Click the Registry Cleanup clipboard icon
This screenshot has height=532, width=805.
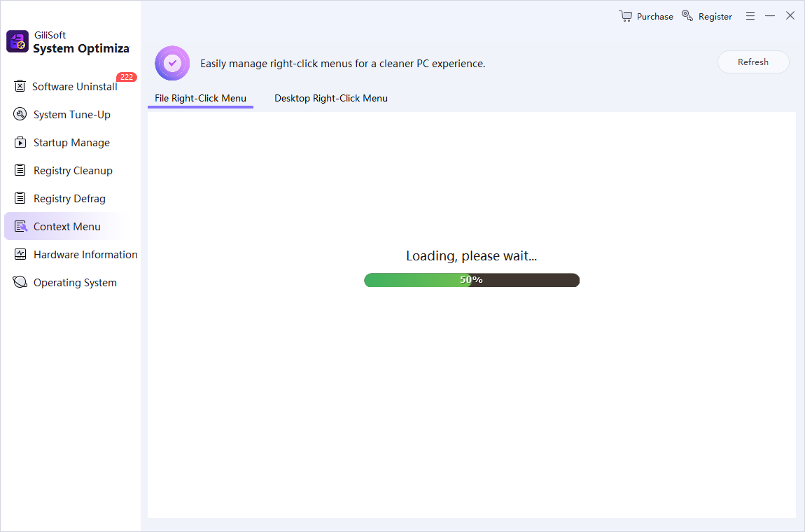[x=20, y=170]
